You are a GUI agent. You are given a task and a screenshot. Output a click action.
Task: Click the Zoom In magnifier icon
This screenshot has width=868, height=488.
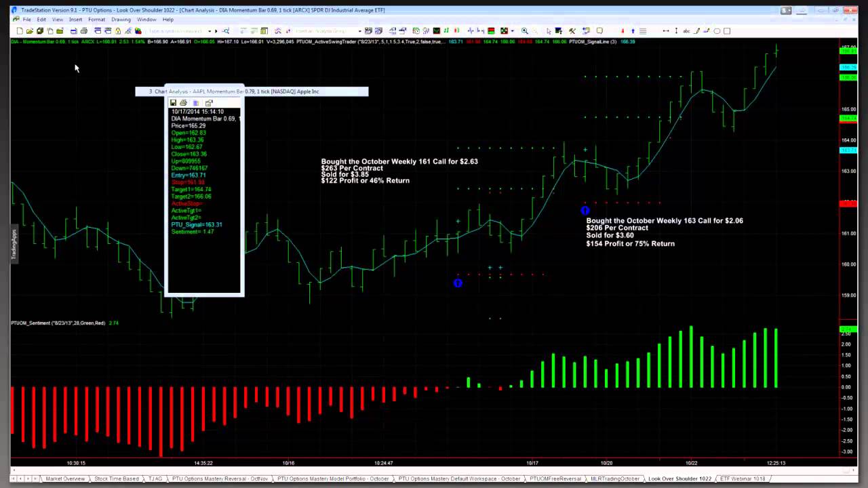tap(524, 31)
